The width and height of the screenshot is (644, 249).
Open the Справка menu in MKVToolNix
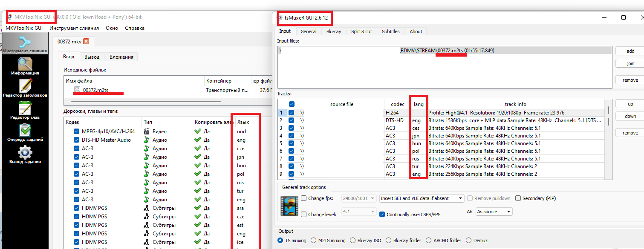coord(135,28)
